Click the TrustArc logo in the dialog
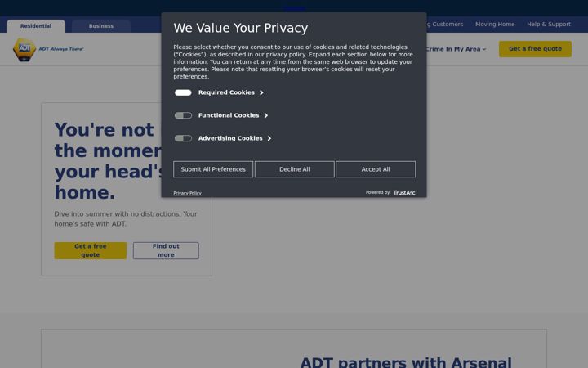The width and height of the screenshot is (588, 368). pyautogui.click(x=404, y=193)
